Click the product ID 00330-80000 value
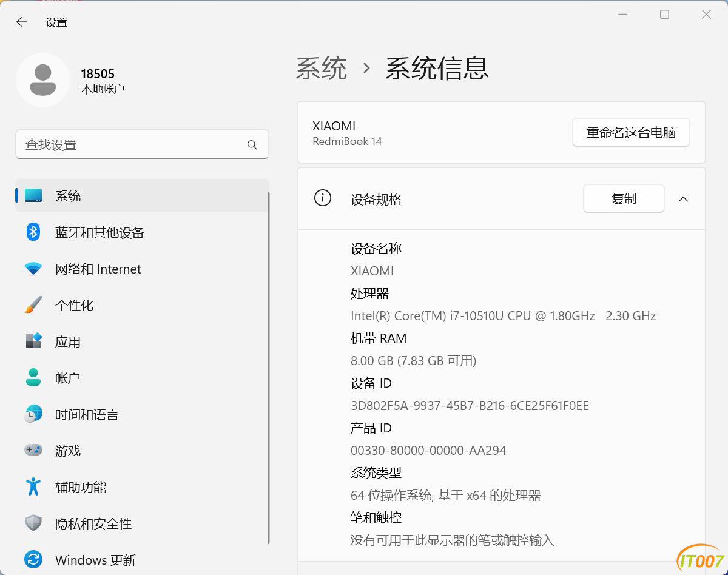This screenshot has height=575, width=728. (428, 450)
